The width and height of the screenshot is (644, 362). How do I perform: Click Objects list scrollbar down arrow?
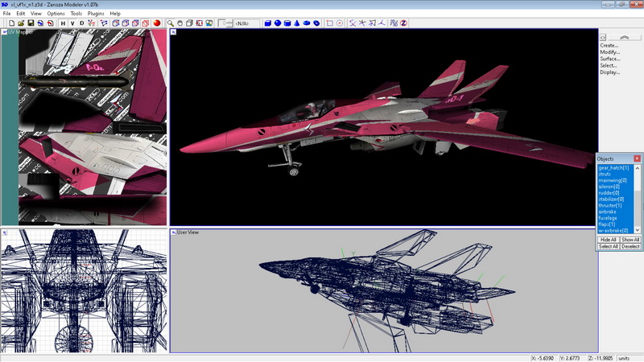tap(638, 230)
